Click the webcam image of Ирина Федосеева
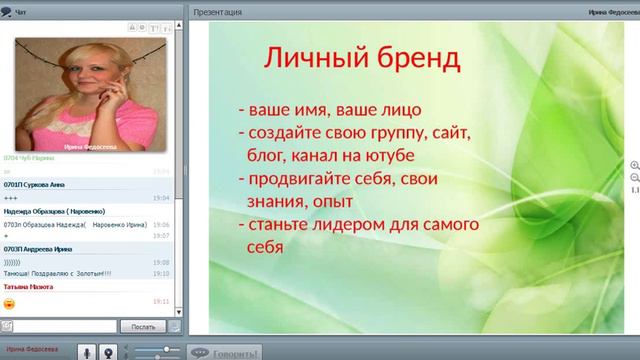 (x=91, y=94)
